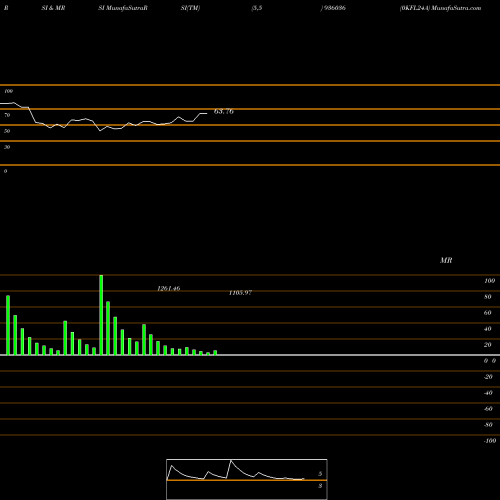This screenshot has width=500, height=500.
Task: Click the tallest green bar in MR chart
Action: pos(101,315)
